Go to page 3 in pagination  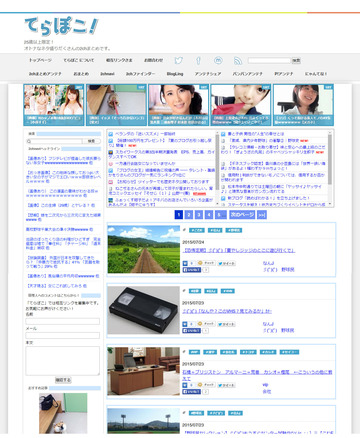tap(199, 215)
